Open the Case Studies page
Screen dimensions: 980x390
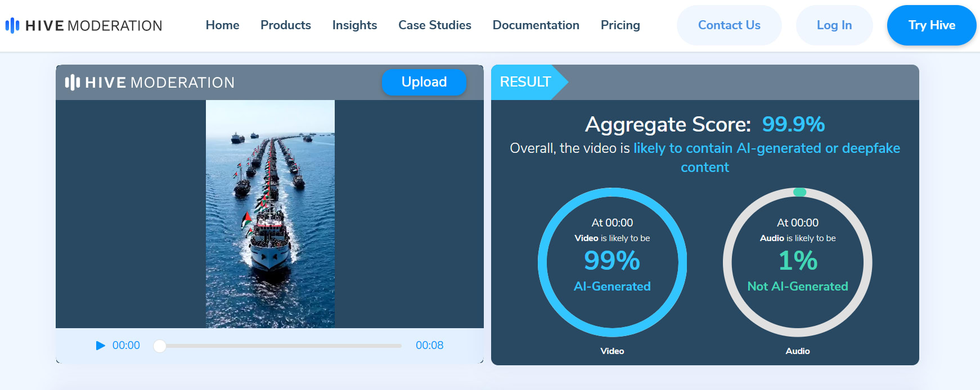point(434,25)
